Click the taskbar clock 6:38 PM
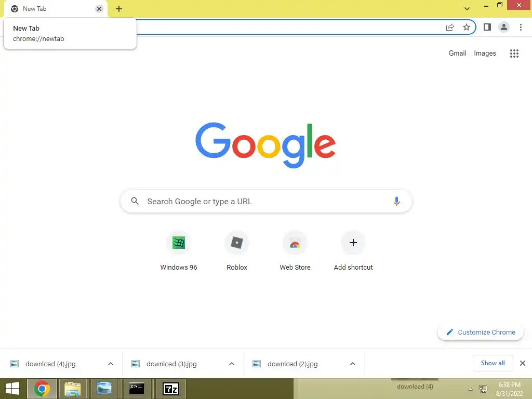 509,389
